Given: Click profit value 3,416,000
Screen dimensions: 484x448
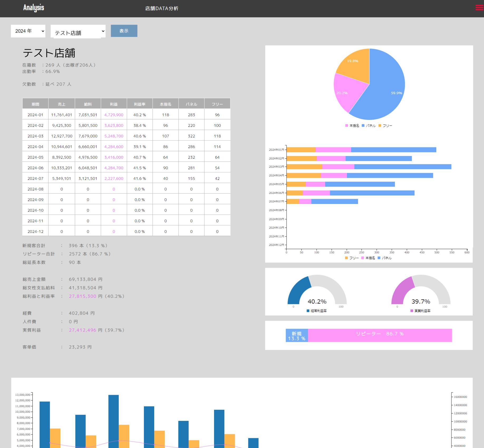Looking at the screenshot, I should 114,157.
